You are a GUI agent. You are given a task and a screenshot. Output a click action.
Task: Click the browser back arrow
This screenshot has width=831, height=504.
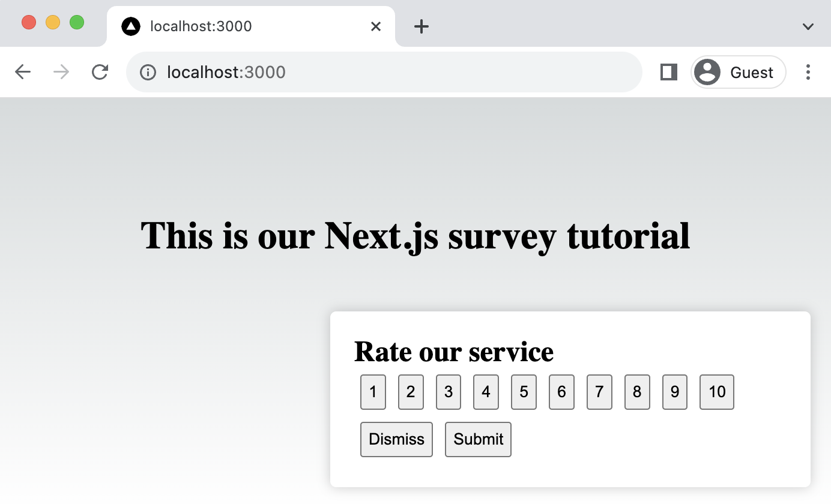pyautogui.click(x=22, y=72)
